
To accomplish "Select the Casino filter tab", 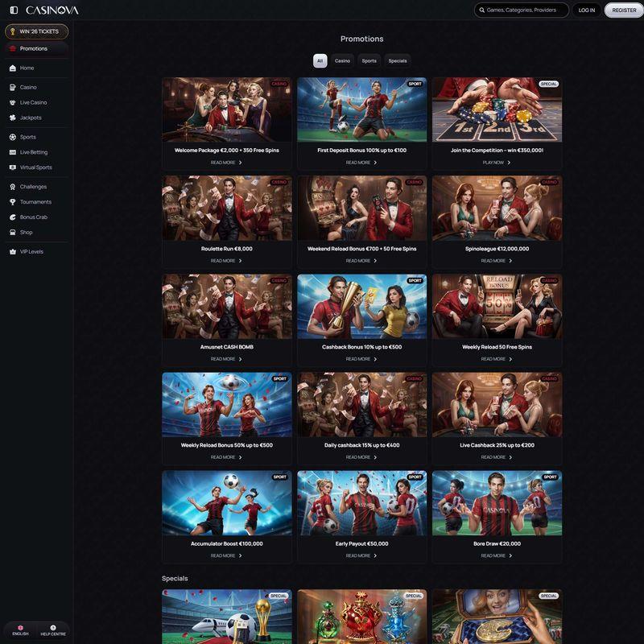I will (342, 61).
